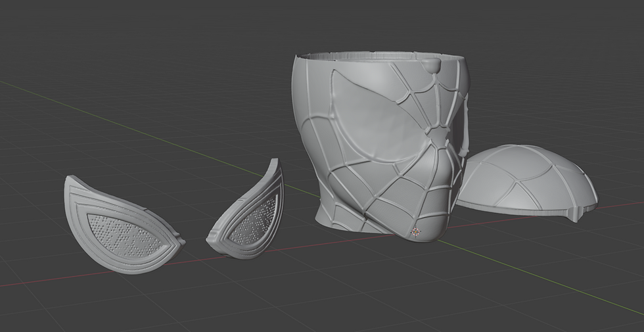Viewport: 644px width, 332px height.
Task: Click the 3D cursor near the mask chin
Action: (415, 232)
